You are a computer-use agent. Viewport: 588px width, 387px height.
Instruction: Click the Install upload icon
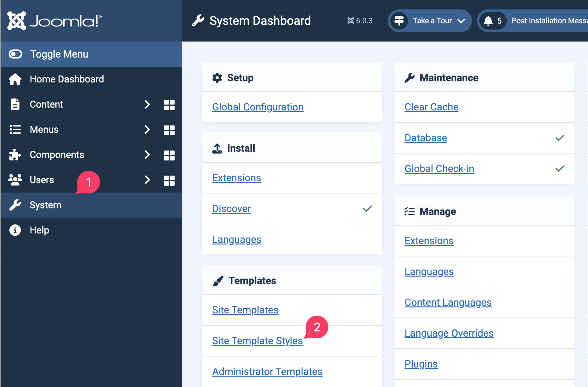pos(217,148)
